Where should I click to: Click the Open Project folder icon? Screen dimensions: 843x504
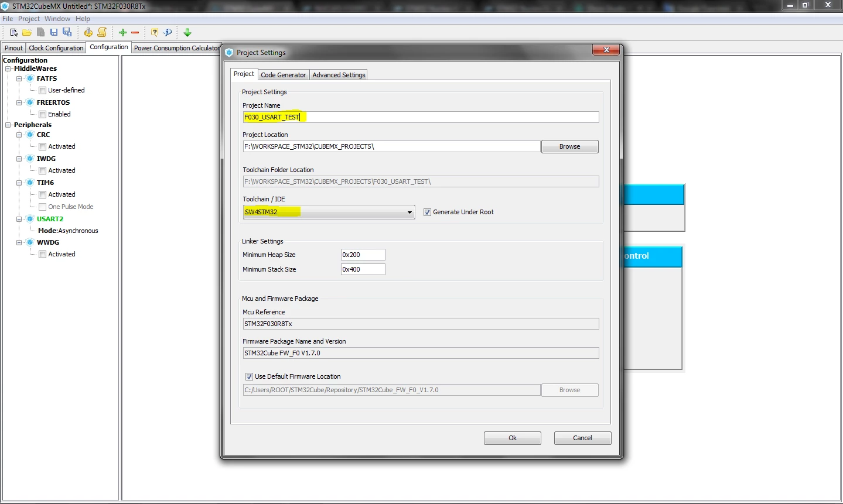[x=27, y=32]
